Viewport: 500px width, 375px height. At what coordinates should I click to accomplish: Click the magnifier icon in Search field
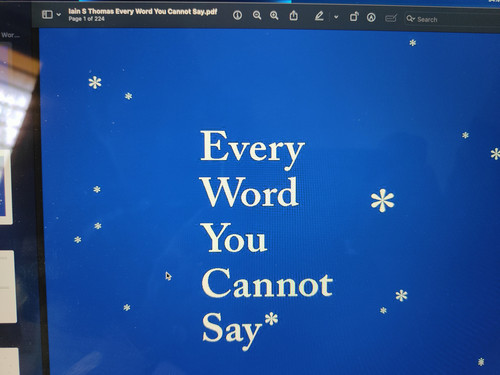pyautogui.click(x=410, y=19)
